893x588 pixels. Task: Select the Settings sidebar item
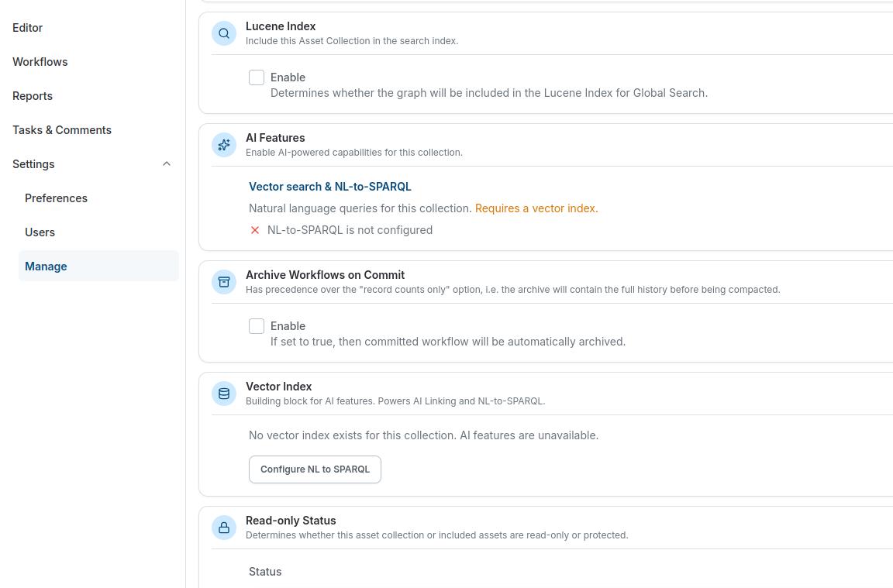point(33,164)
